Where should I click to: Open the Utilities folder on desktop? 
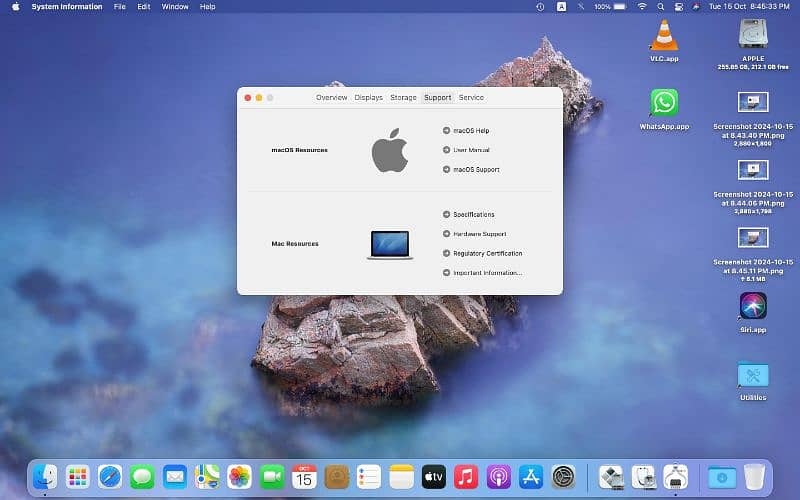click(752, 375)
